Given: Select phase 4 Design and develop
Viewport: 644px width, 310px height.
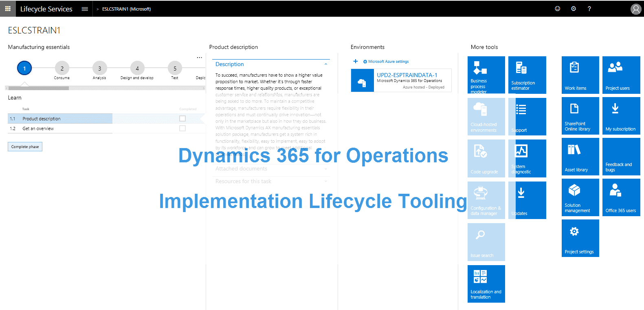Looking at the screenshot, I should (x=137, y=69).
